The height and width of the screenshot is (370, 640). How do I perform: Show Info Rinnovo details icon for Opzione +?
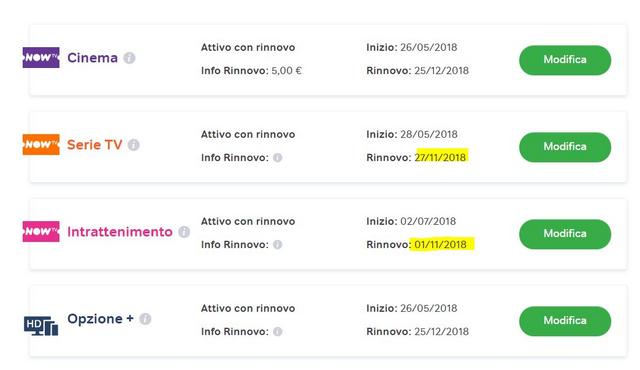(x=278, y=331)
